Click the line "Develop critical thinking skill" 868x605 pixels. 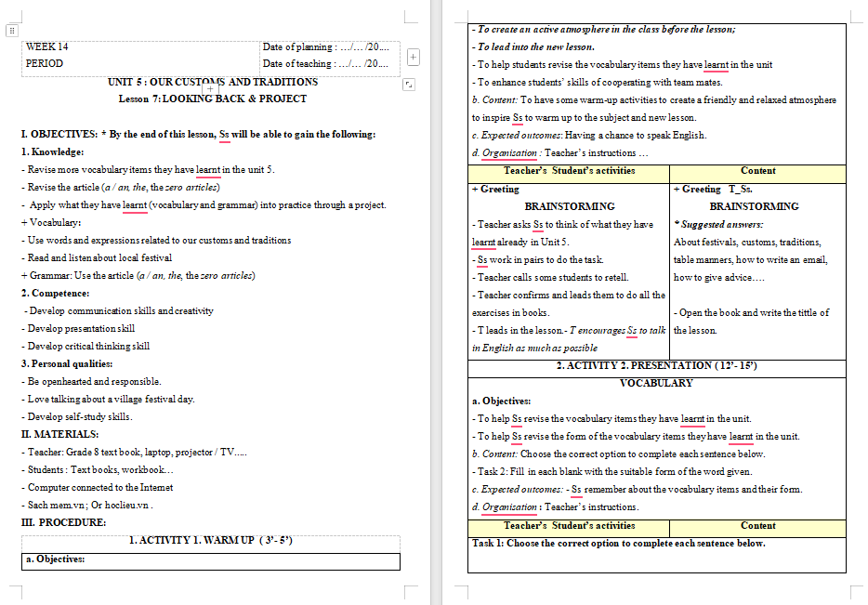pyautogui.click(x=85, y=347)
